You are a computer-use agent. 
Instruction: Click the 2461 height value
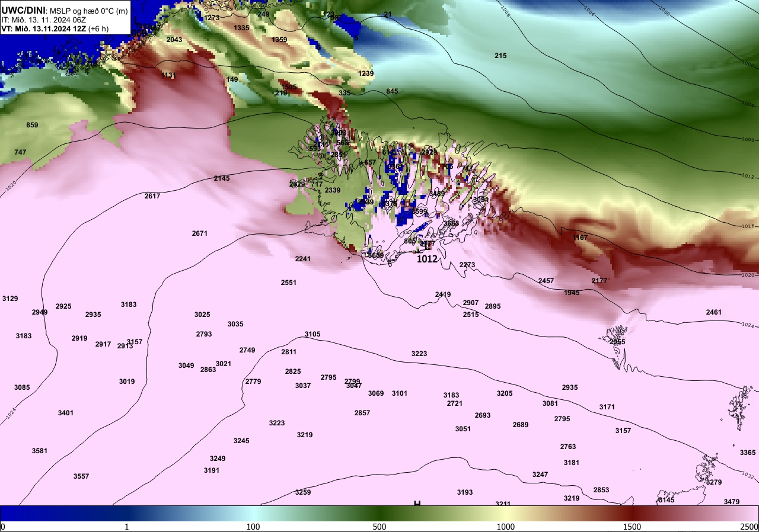click(x=714, y=312)
